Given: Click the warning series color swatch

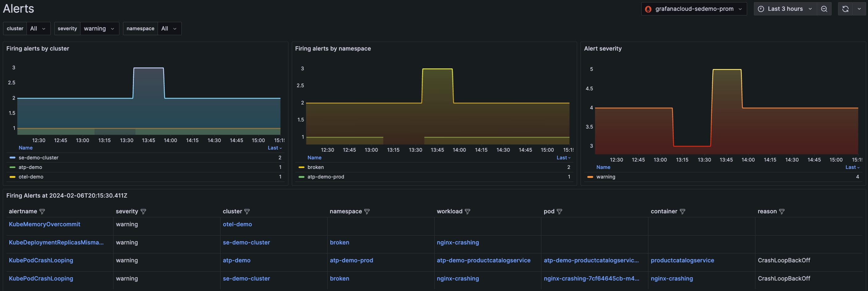Looking at the screenshot, I should tap(590, 177).
